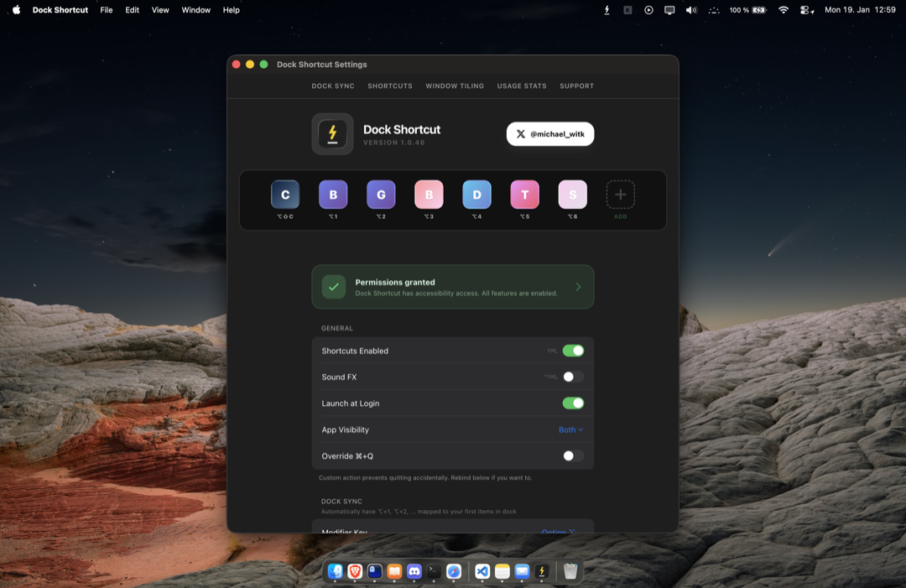Screen dimensions: 906x588
Task: Select the D shortcut icon bound to ⌥4
Action: coord(476,193)
